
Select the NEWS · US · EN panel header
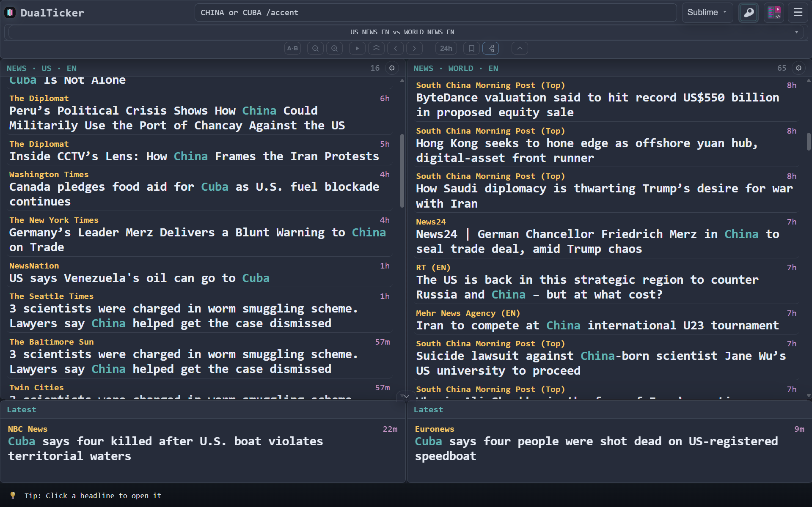tap(41, 68)
